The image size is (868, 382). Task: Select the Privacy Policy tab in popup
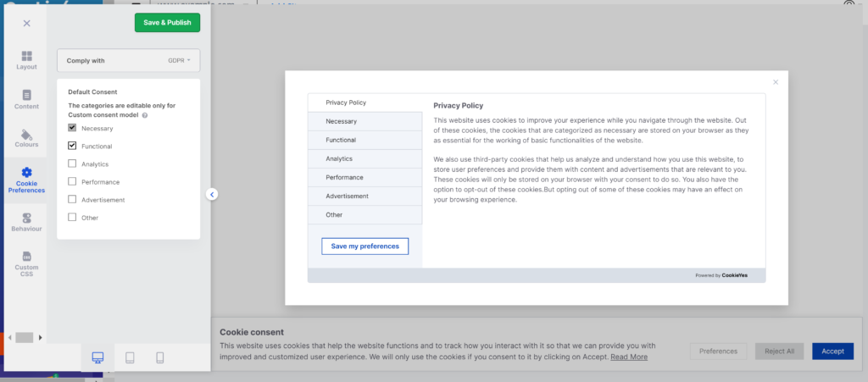tap(364, 102)
